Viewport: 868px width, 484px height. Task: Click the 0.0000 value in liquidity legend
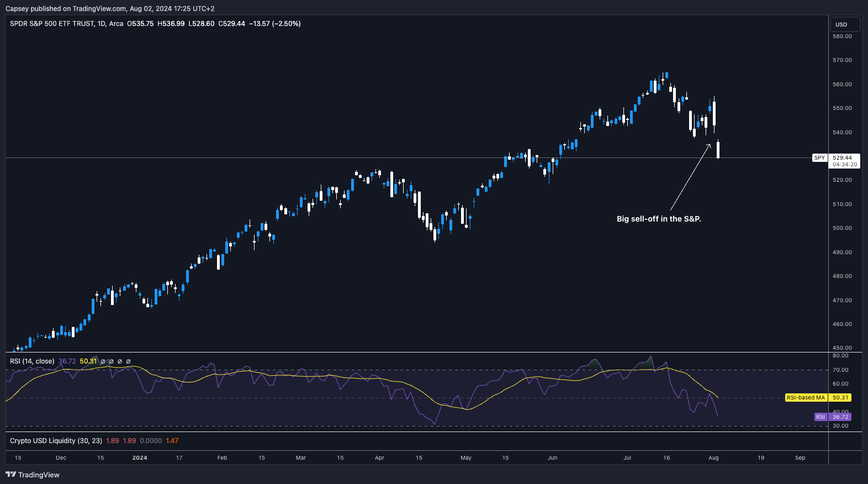pyautogui.click(x=151, y=441)
